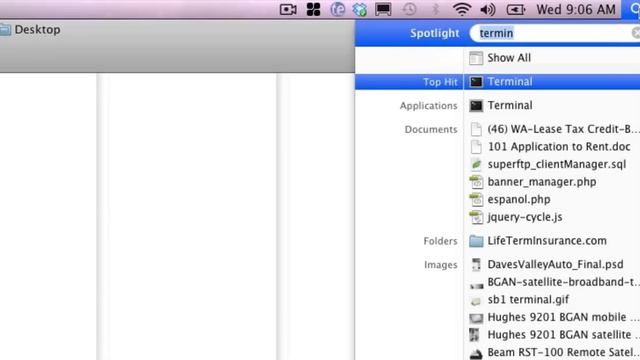Viewport: 640px width, 360px height.
Task: Click the 101 Application to Rent icon
Action: (476, 147)
